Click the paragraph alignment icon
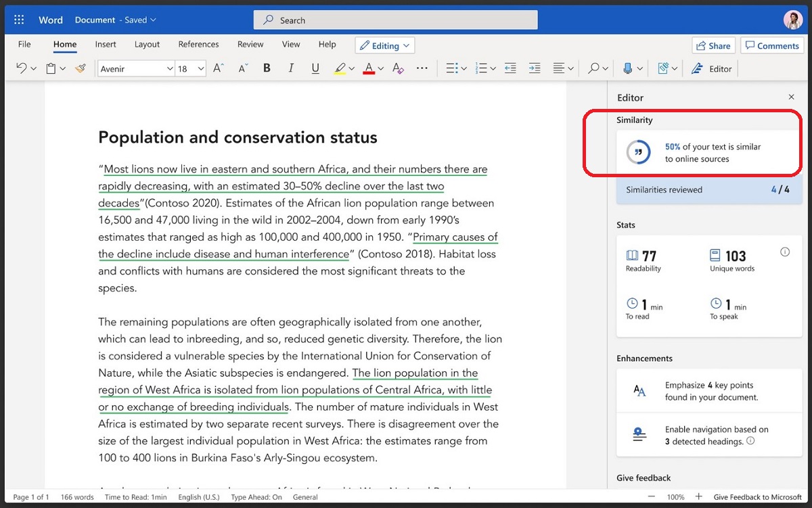Image resolution: width=812 pixels, height=508 pixels. 559,68
